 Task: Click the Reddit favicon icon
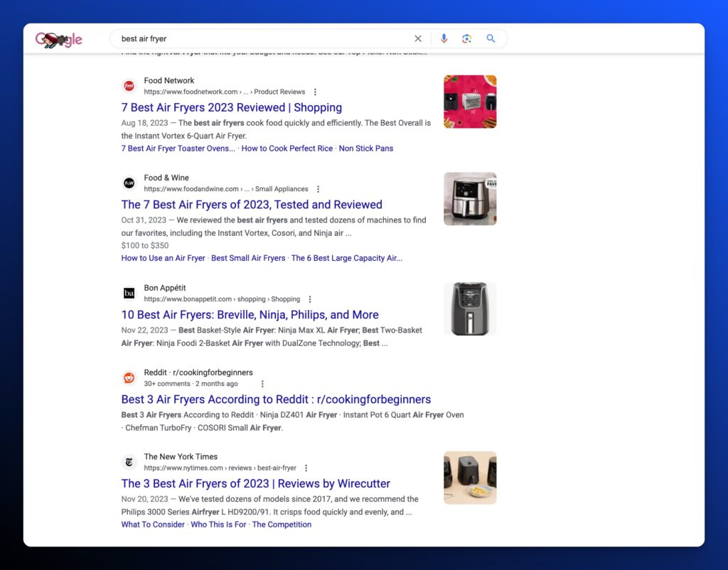click(x=129, y=378)
